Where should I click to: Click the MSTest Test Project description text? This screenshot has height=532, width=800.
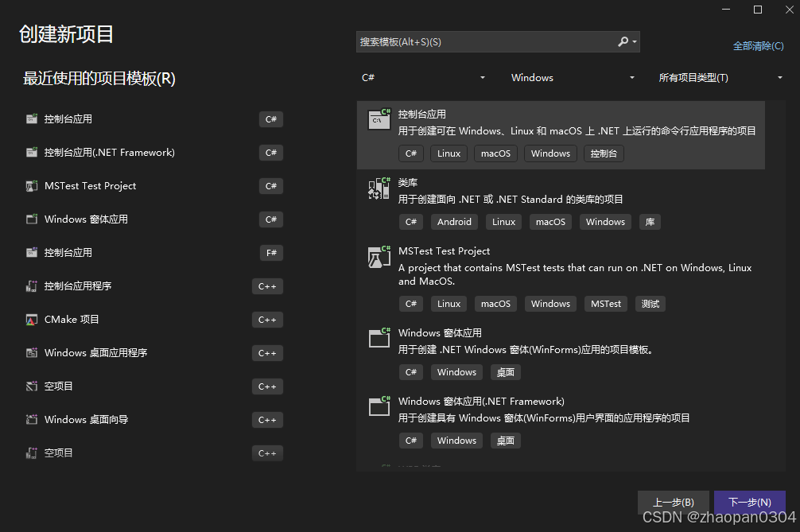575,274
